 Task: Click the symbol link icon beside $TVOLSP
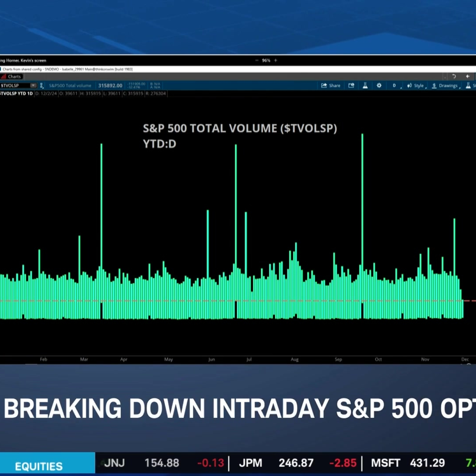click(x=42, y=86)
